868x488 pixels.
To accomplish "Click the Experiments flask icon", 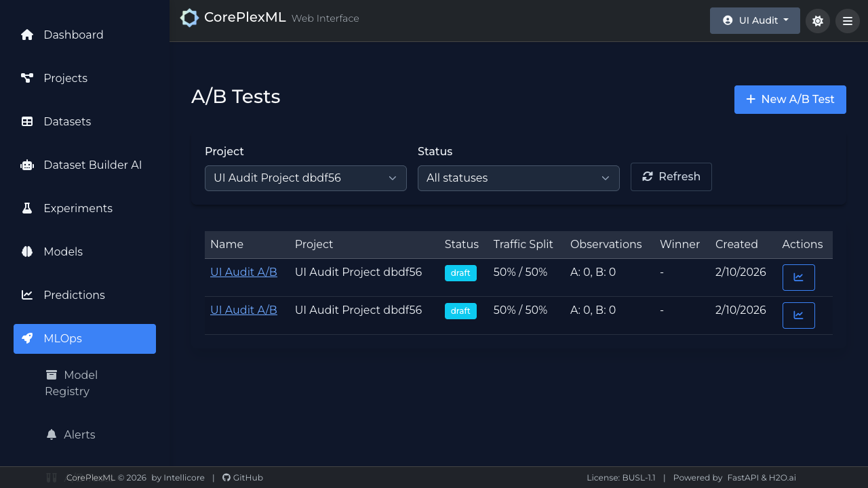I will pyautogui.click(x=27, y=209).
